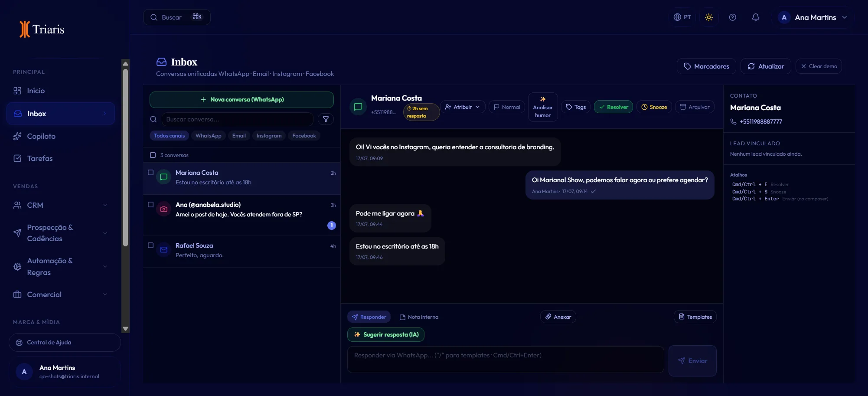
Task: Open the notifications bell
Action: [x=755, y=17]
